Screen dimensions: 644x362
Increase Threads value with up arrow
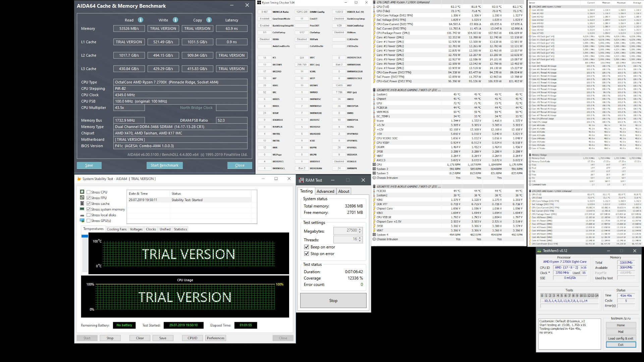tap(360, 238)
